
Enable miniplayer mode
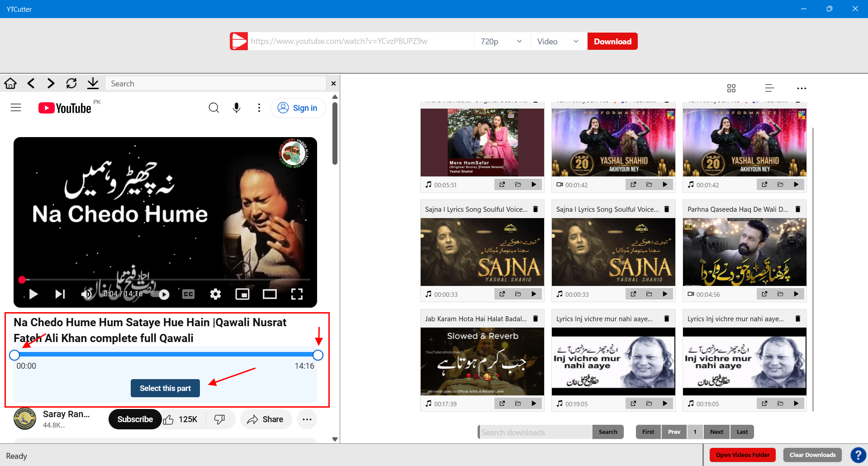pos(242,295)
